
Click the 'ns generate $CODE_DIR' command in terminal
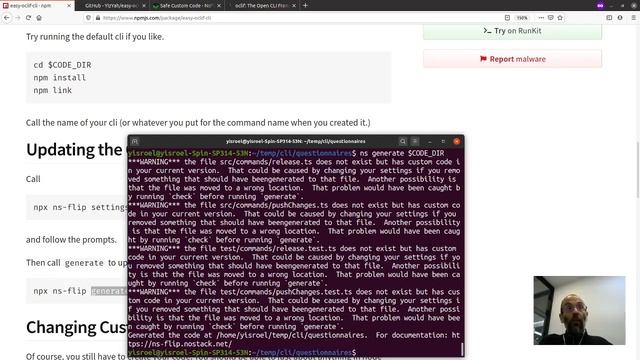coord(402,153)
